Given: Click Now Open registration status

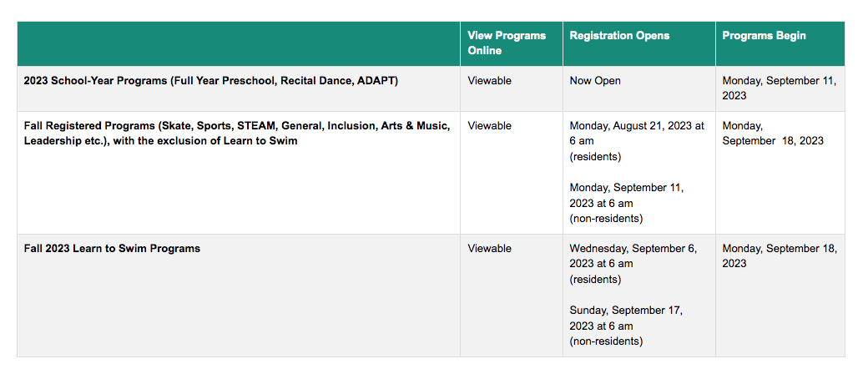Looking at the screenshot, I should point(595,81).
